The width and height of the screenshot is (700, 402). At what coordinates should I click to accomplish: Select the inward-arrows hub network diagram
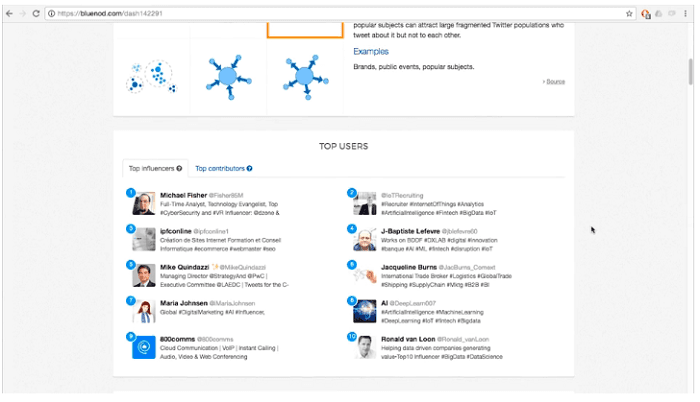pyautogui.click(x=229, y=77)
